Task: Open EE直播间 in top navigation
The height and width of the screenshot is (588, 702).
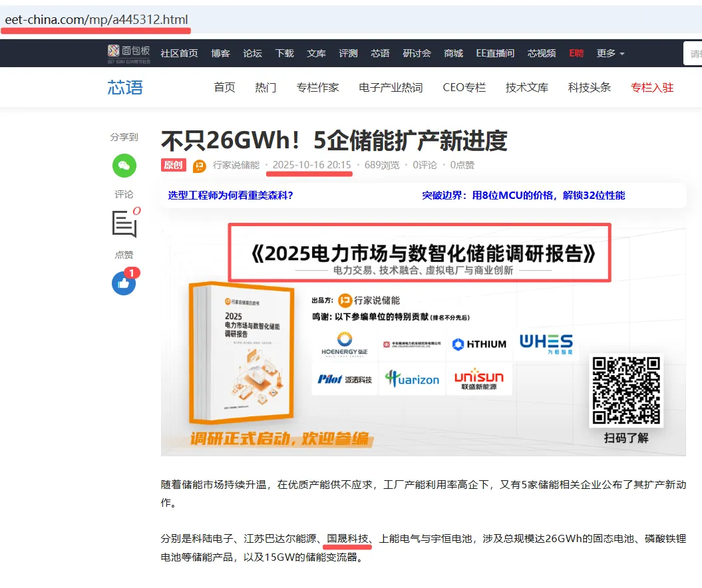Action: click(x=495, y=53)
